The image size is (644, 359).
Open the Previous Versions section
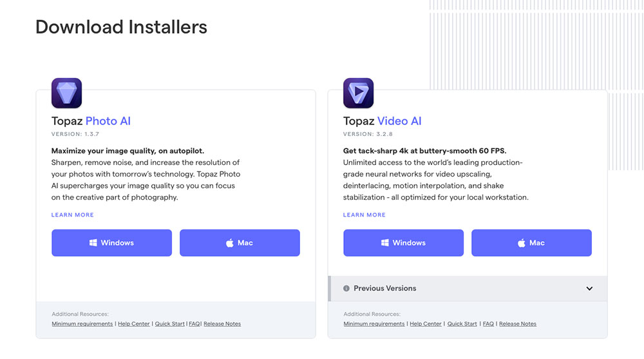pyautogui.click(x=468, y=288)
